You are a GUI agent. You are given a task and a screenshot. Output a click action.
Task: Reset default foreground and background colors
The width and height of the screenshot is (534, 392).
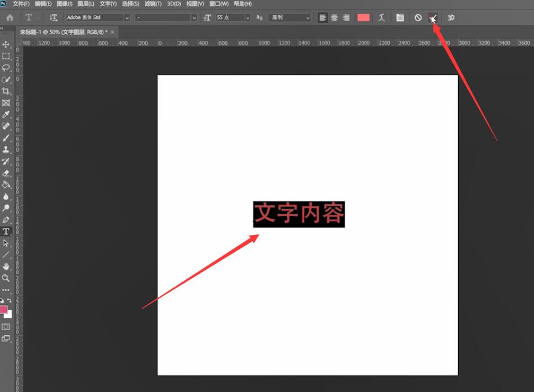coord(2,301)
